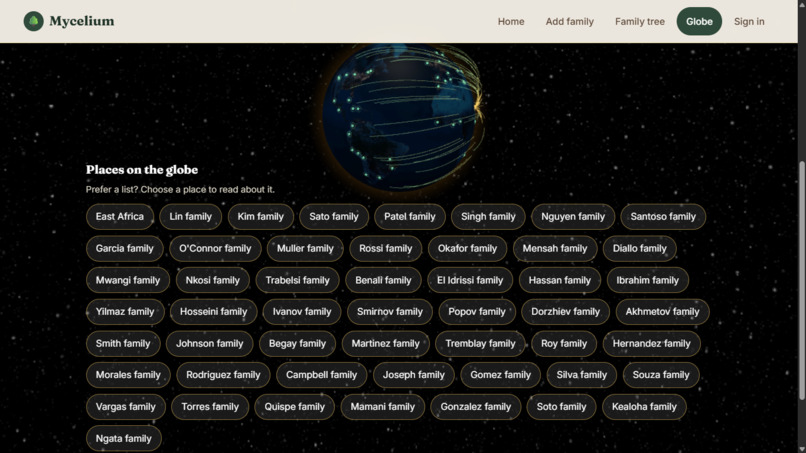Click Quispe family chip
806x453 pixels.
point(295,407)
